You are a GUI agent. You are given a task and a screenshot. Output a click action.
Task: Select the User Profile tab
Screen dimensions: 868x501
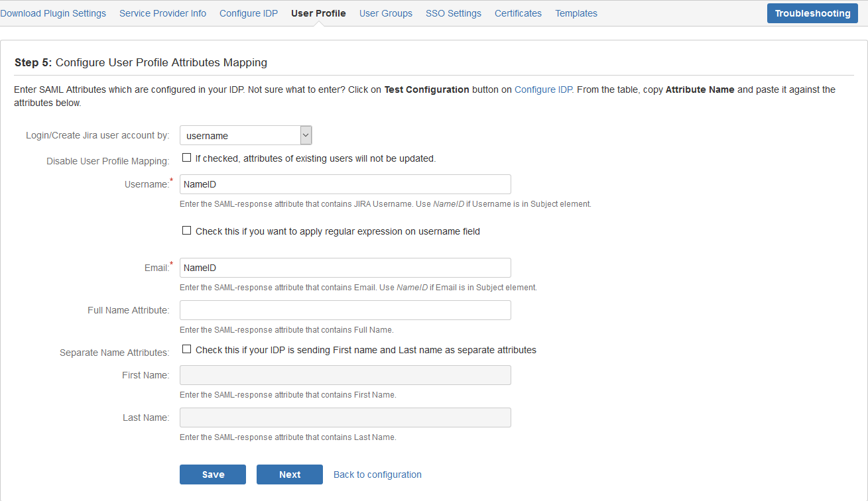click(318, 13)
